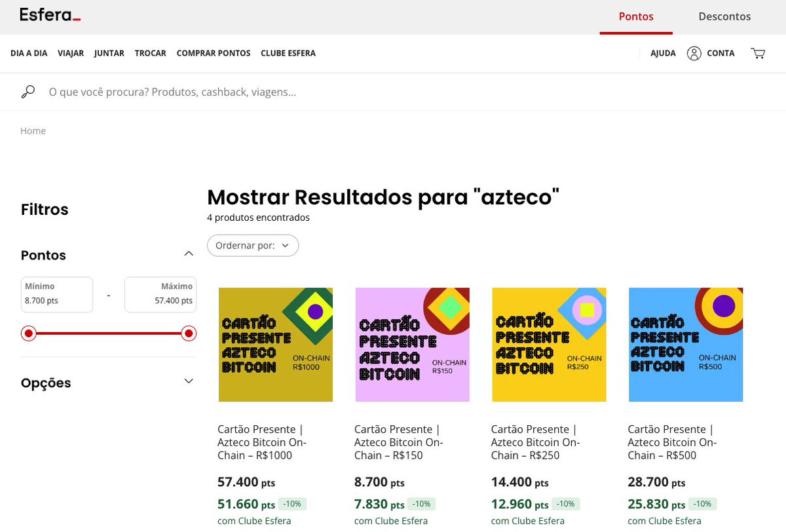Click the Esfera logo
The width and height of the screenshot is (786, 532).
(x=49, y=16)
